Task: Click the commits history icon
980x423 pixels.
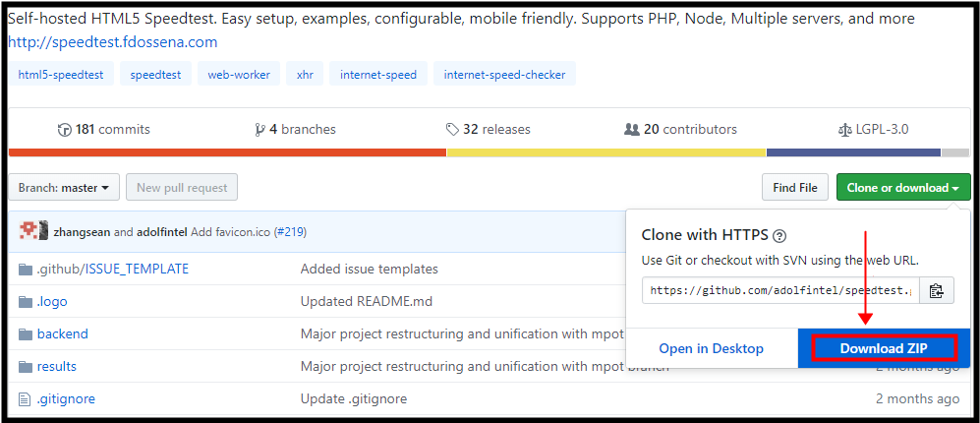Action: click(x=65, y=129)
